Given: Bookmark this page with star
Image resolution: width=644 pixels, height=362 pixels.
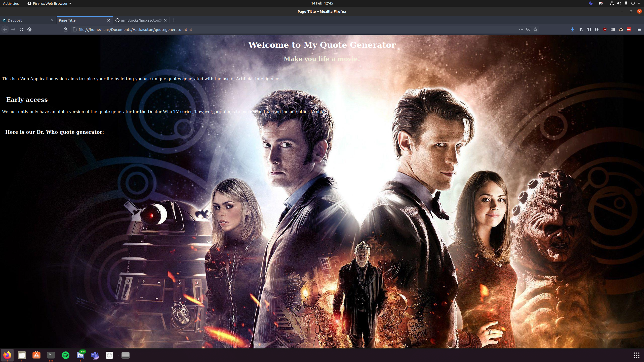Looking at the screenshot, I should (535, 29).
